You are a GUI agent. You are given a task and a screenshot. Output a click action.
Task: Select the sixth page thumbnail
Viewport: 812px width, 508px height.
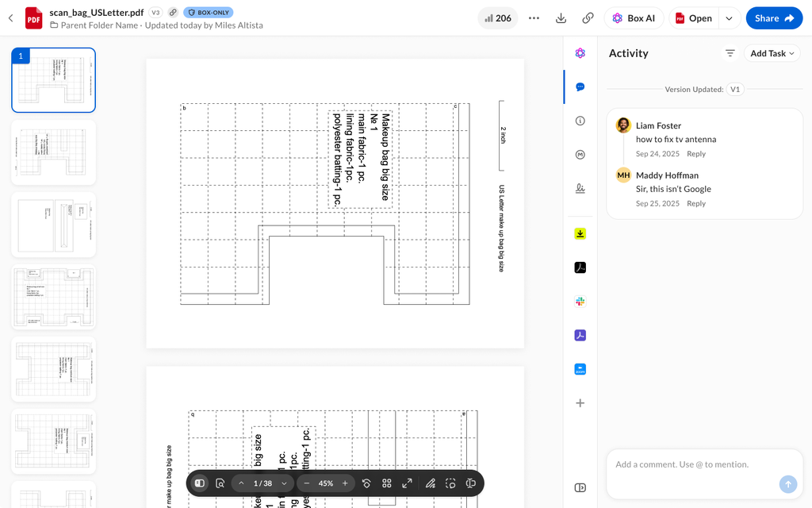(53, 441)
